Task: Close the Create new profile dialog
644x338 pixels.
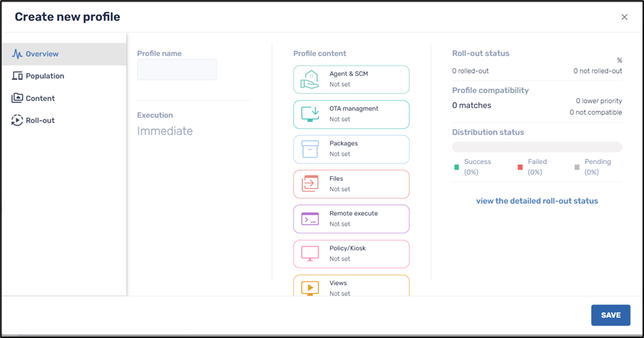Action: tap(624, 17)
